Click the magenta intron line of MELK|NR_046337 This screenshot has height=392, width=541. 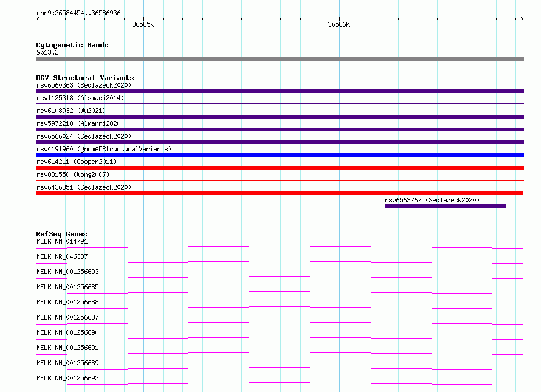point(280,263)
